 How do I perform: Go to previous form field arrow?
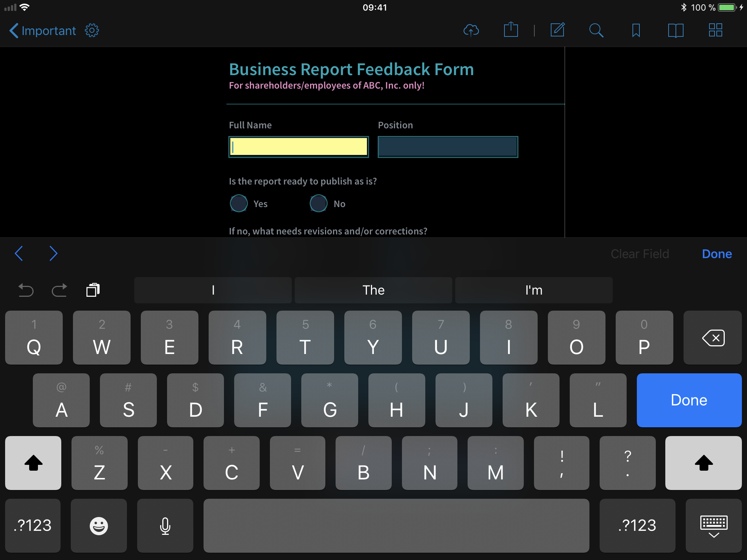[19, 253]
